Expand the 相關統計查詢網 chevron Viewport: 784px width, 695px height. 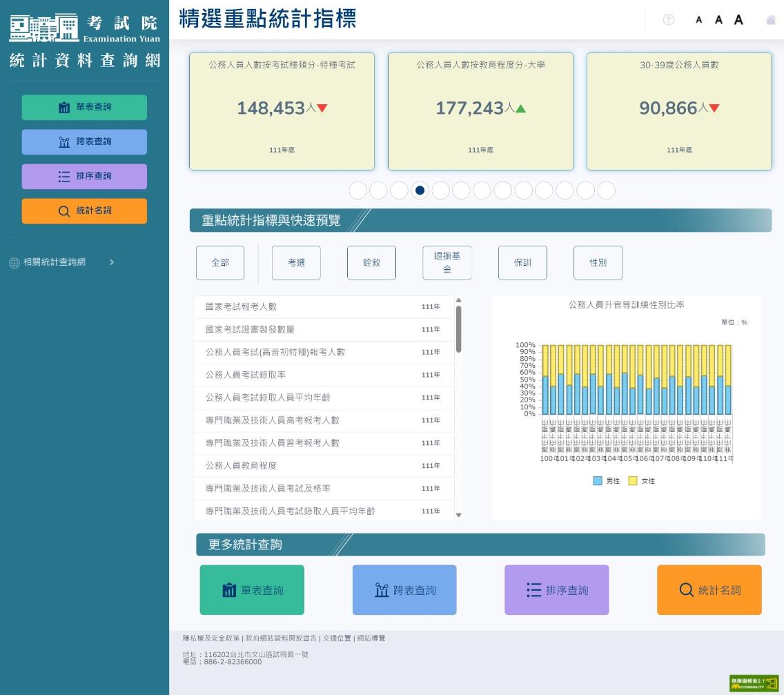coord(112,262)
